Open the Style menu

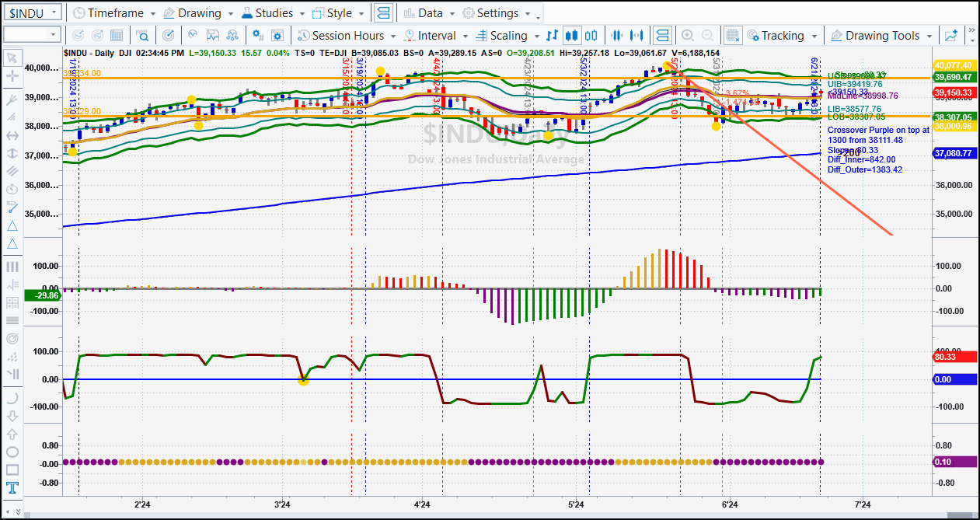click(338, 13)
